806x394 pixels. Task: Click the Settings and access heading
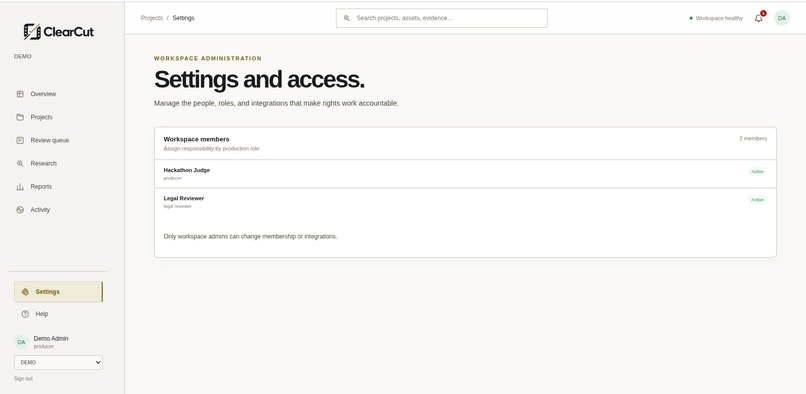(259, 79)
